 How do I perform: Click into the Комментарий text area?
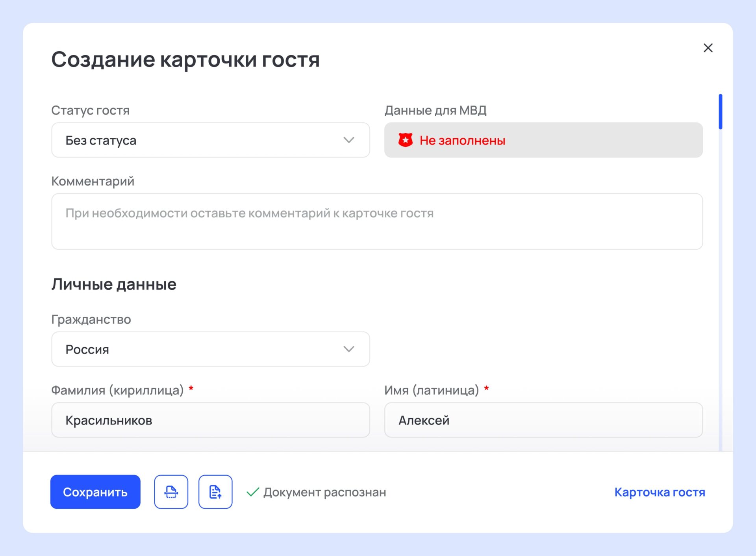click(x=377, y=221)
